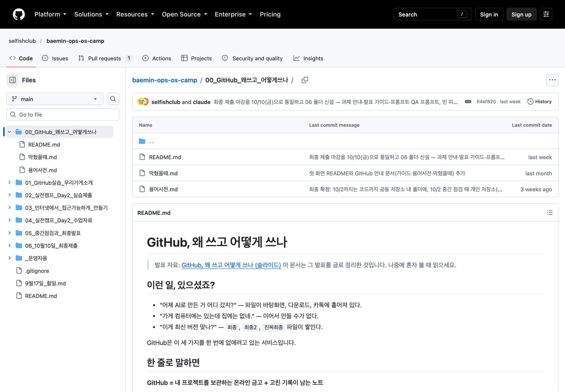
Task: Open global navigation settings icon
Action: (546, 14)
